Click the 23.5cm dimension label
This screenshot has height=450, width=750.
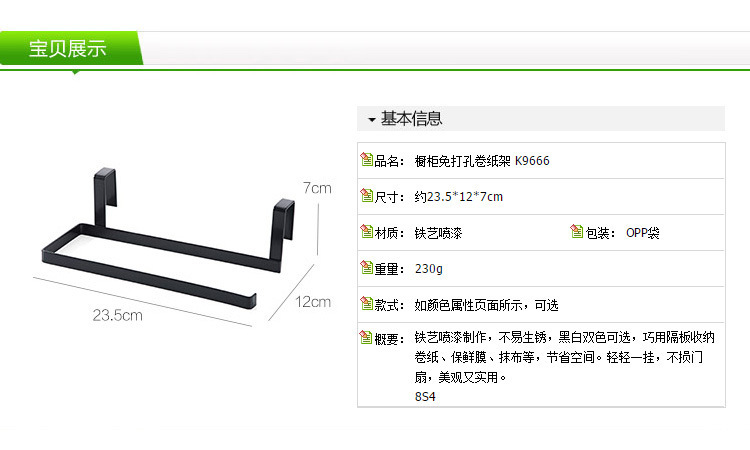118,315
